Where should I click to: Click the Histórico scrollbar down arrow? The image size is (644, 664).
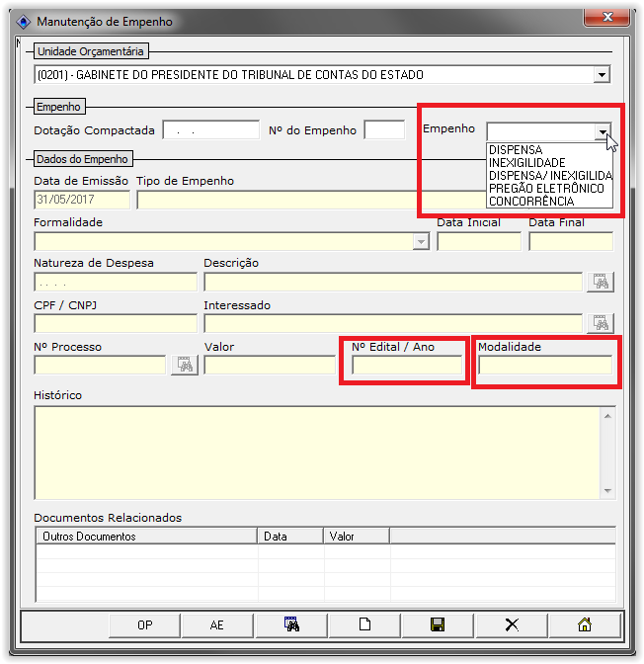(607, 491)
